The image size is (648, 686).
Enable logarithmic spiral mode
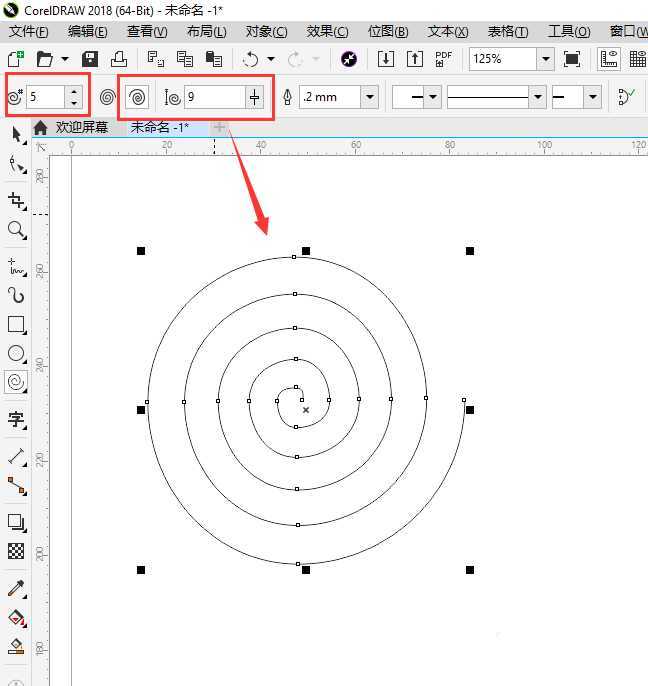tap(137, 97)
